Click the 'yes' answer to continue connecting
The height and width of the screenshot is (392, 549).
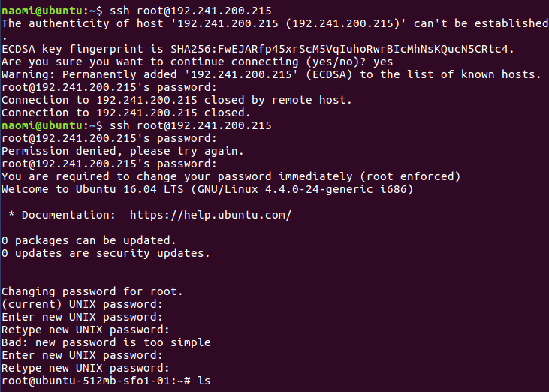click(383, 62)
